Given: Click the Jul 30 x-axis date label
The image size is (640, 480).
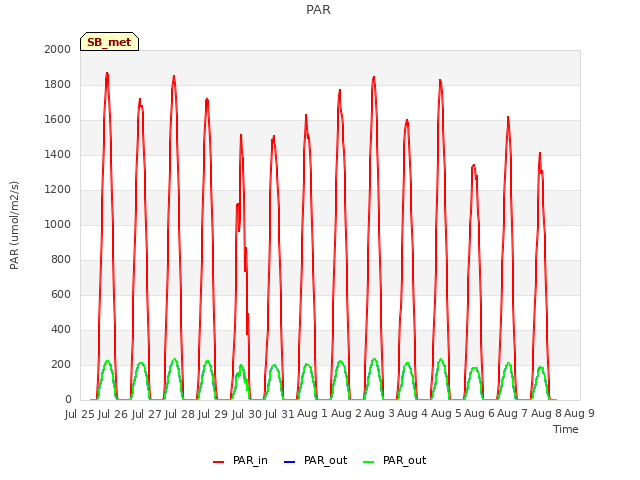Looking at the screenshot, I should pyautogui.click(x=246, y=414).
